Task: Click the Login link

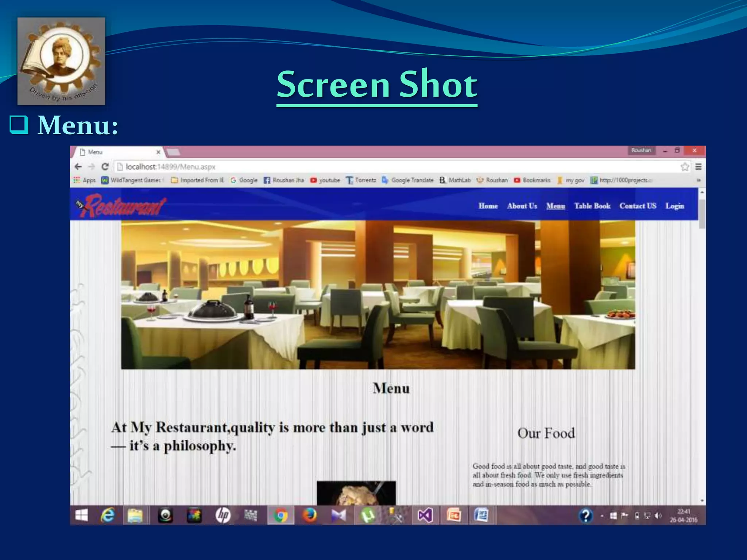Action: (674, 206)
